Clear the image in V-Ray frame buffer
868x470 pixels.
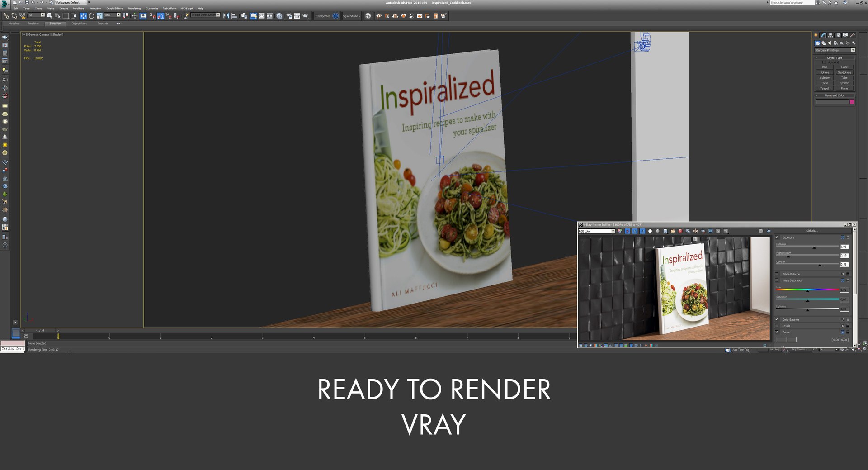pos(680,231)
